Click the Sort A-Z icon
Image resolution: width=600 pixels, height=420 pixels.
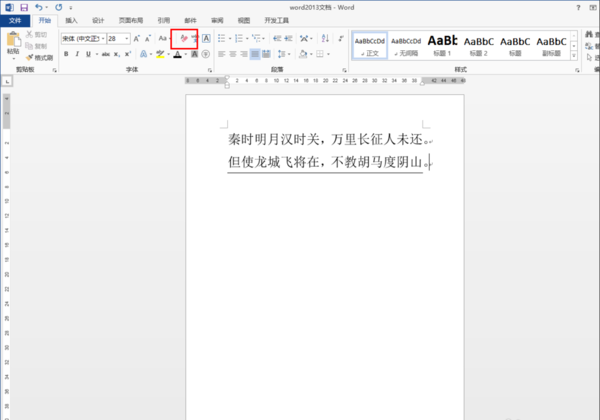pos(325,38)
